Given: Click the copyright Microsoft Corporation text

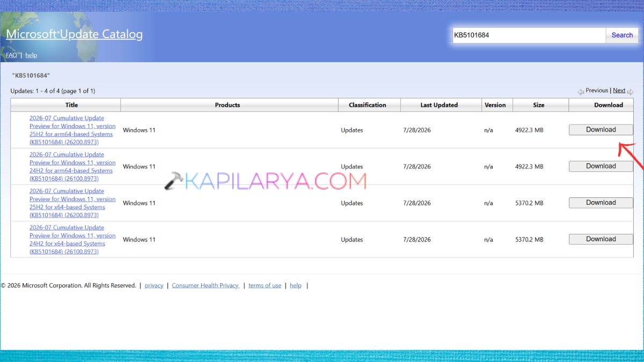Looking at the screenshot, I should point(69,286).
